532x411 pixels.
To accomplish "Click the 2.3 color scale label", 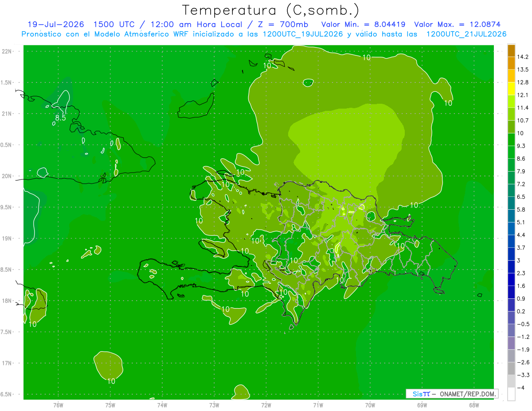I will pyautogui.click(x=521, y=273).
